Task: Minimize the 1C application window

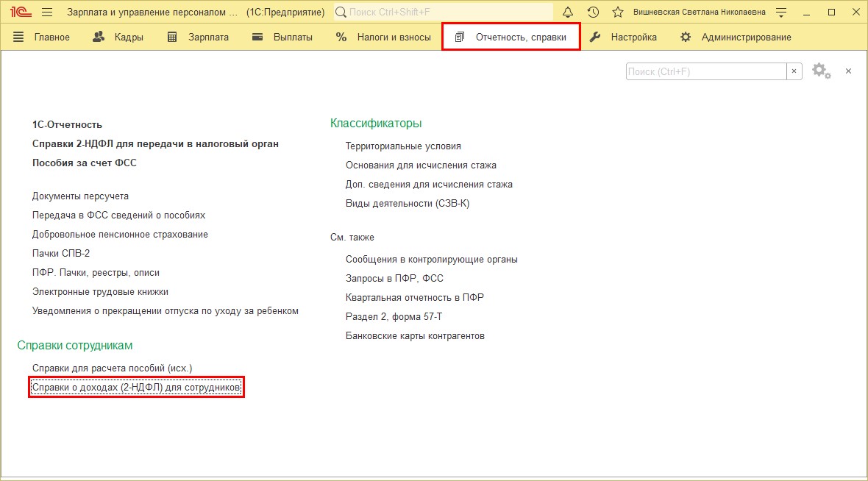Action: tap(806, 12)
